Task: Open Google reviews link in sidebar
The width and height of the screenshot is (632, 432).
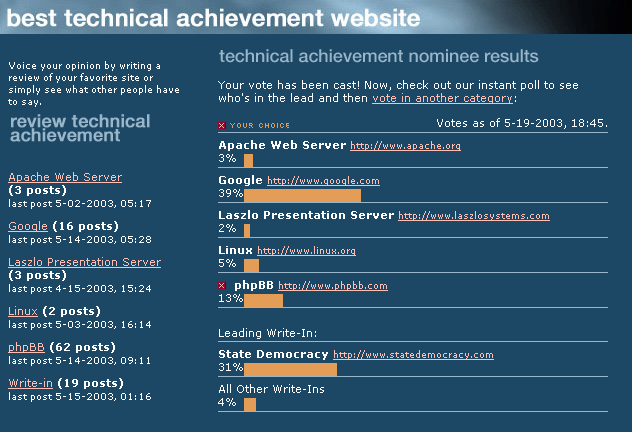Action: 28,226
